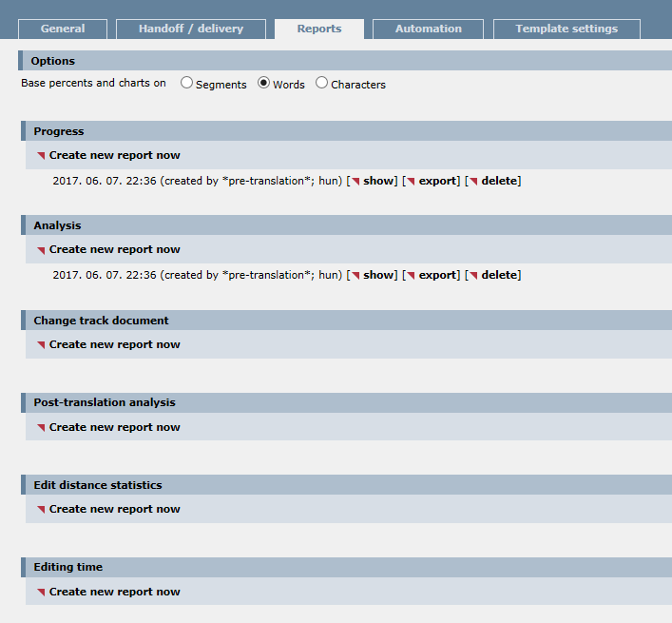This screenshot has width=672, height=623.
Task: Open the General tab
Action: pyautogui.click(x=63, y=29)
